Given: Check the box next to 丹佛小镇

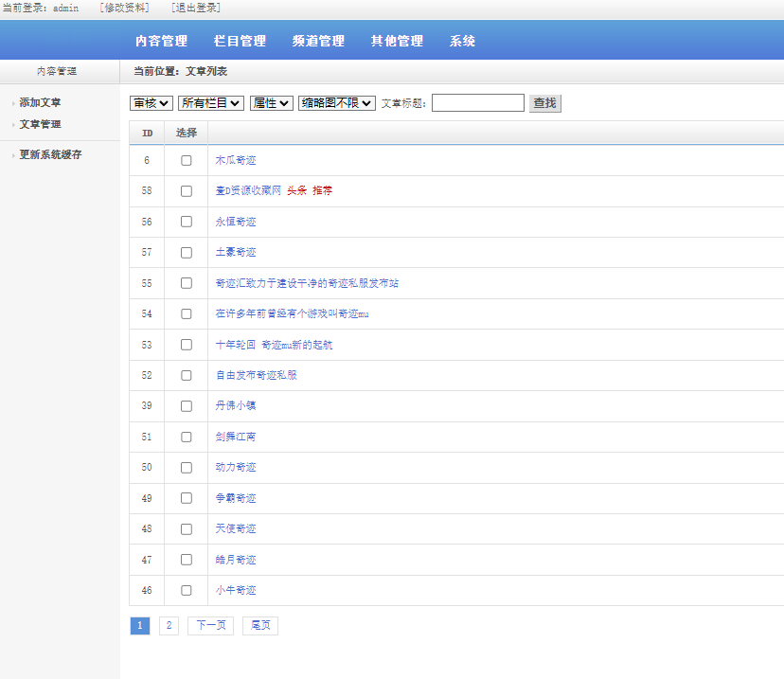Looking at the screenshot, I should click(187, 405).
